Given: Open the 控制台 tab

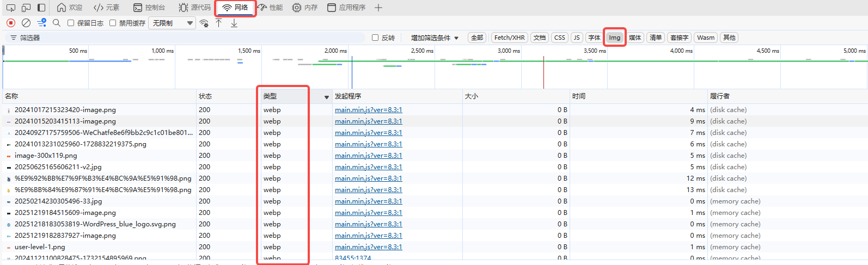Looking at the screenshot, I should tap(149, 8).
